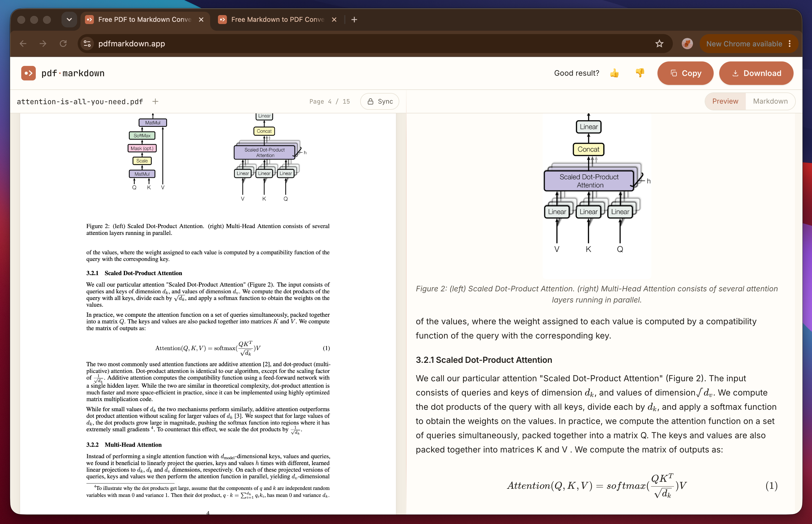Close the Free Markdown to PDF tab
The image size is (812, 524).
[334, 20]
